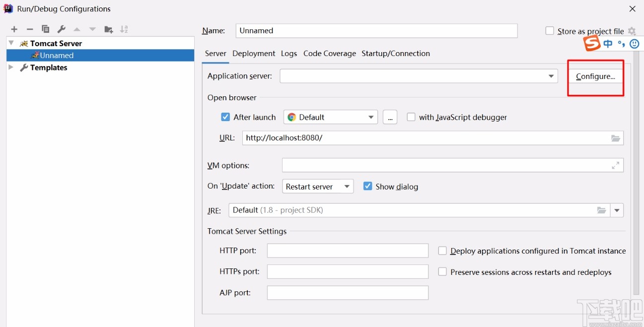Enable the with JavaScript debugger option

(411, 117)
